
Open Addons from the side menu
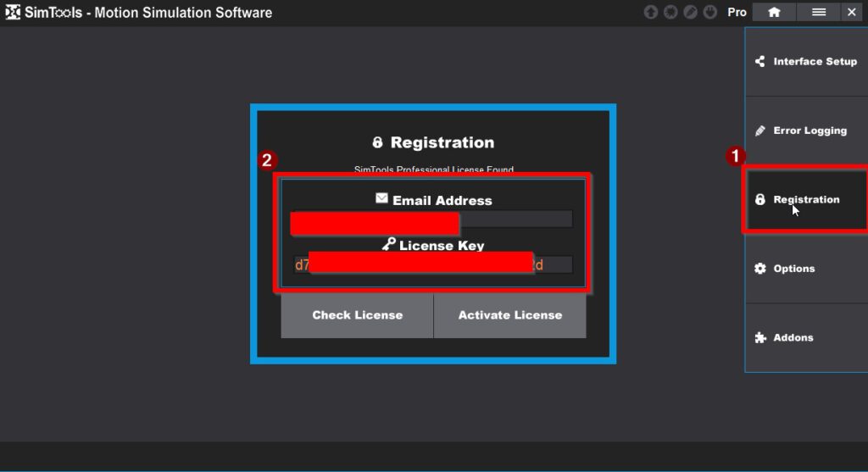pos(806,337)
